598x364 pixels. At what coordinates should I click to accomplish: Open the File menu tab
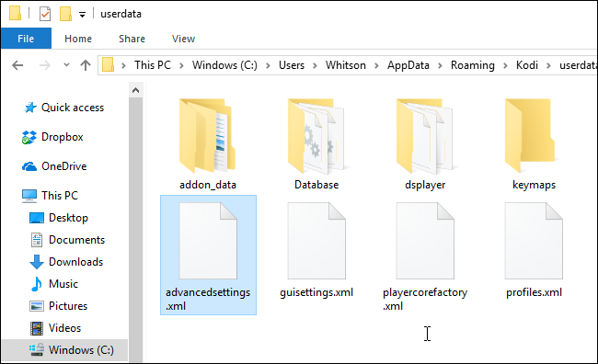tap(26, 39)
